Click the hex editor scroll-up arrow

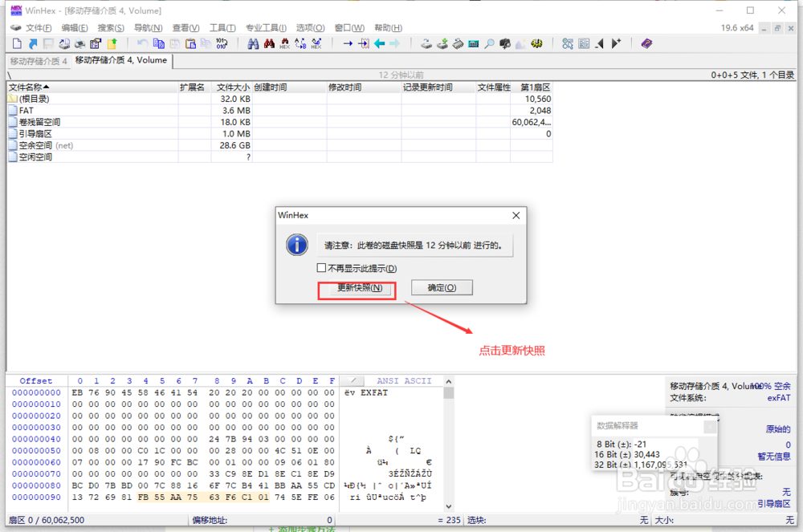pyautogui.click(x=449, y=382)
